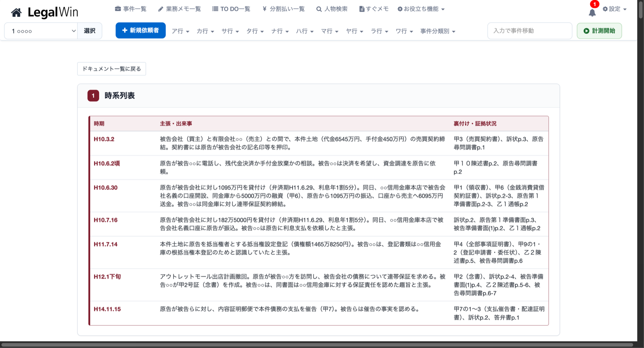Expand 事件分類別 category dropdown
Viewport: 644px width, 348px height.
[438, 31]
